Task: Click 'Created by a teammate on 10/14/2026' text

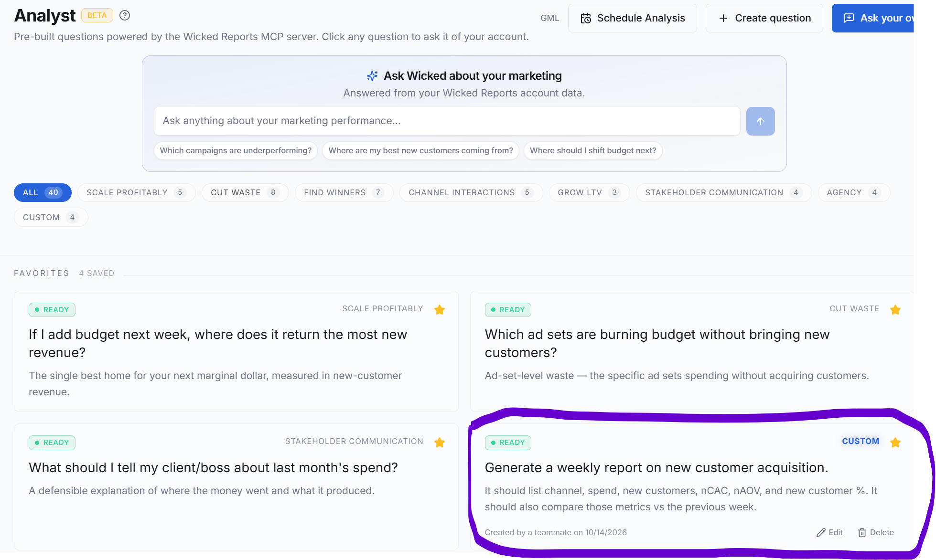Action: point(556,532)
